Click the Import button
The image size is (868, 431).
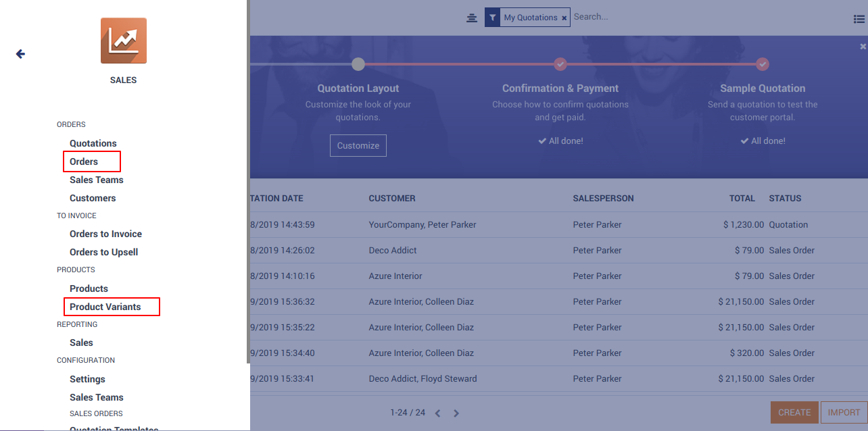point(844,412)
